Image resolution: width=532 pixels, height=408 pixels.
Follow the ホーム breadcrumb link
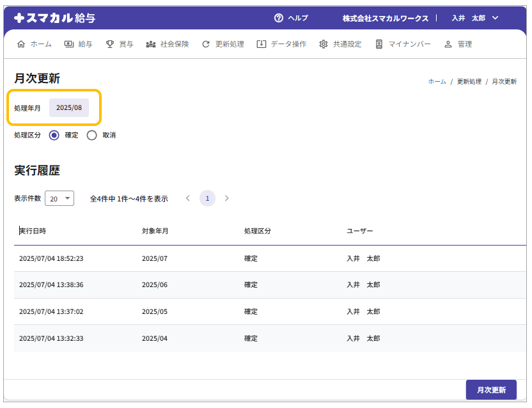tap(437, 82)
